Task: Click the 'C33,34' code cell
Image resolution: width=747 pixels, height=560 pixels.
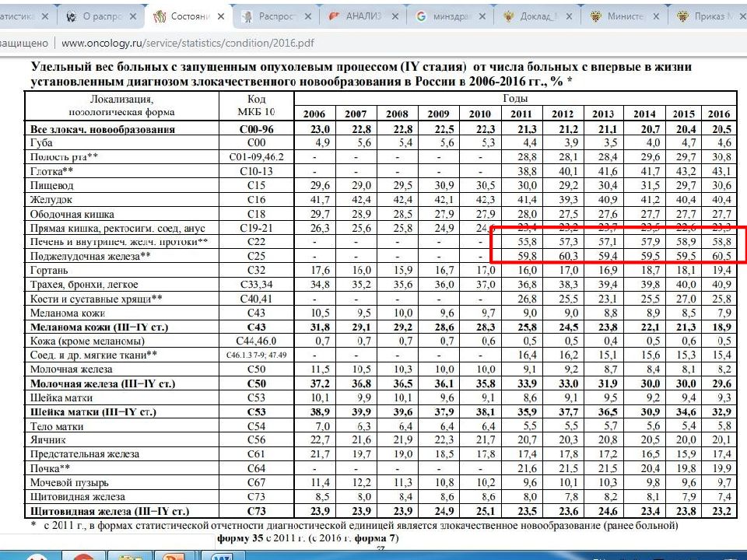Action: [256, 285]
